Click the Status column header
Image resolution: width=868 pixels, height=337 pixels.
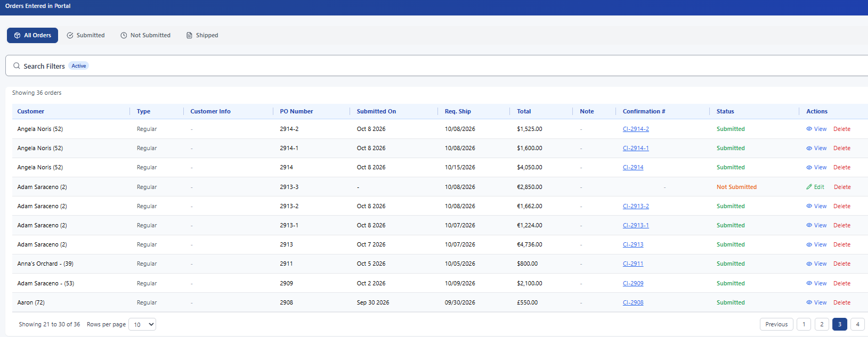click(725, 111)
